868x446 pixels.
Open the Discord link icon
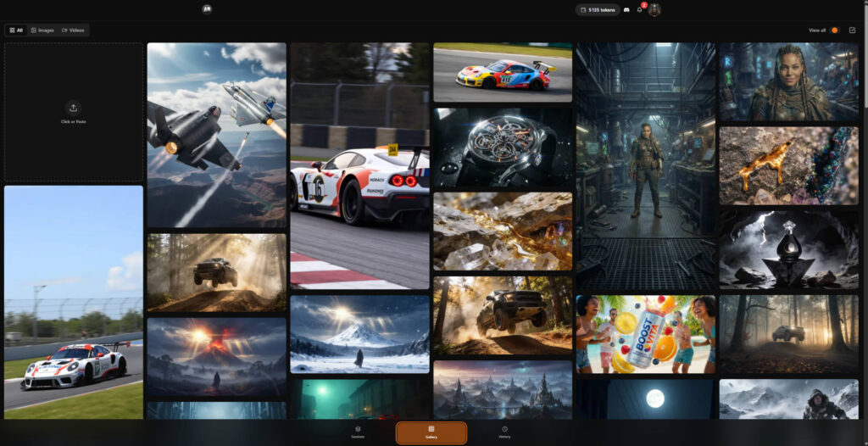626,9
